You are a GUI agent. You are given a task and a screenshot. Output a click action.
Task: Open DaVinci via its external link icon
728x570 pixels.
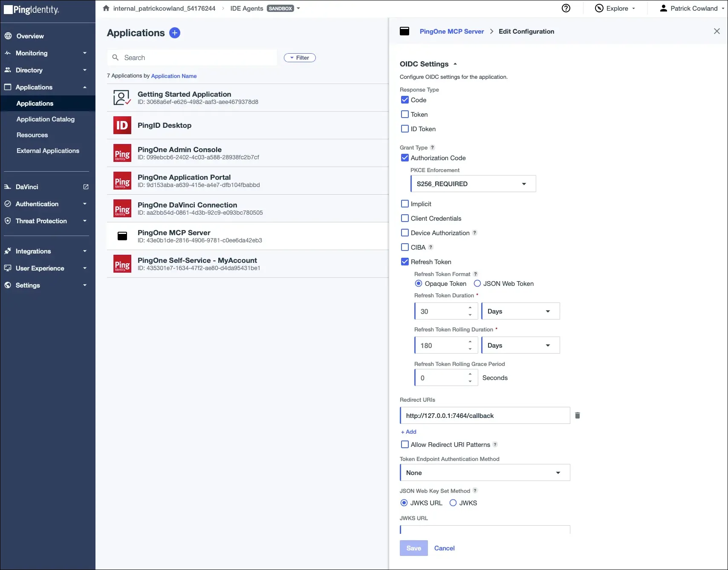[86, 187]
